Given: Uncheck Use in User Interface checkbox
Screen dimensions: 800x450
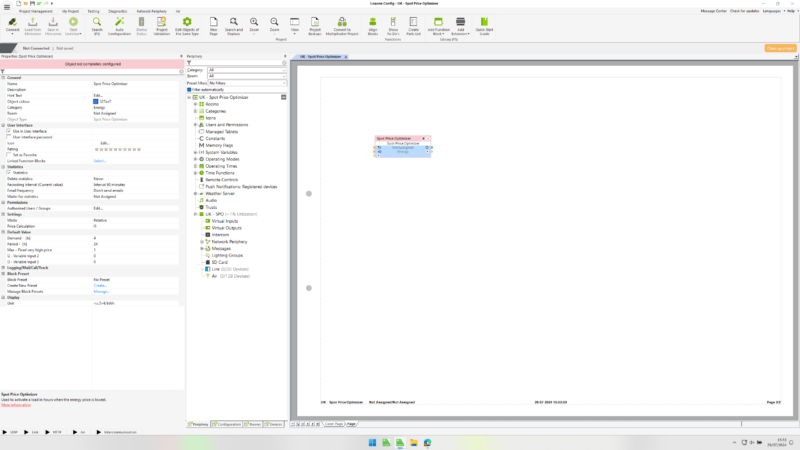Looking at the screenshot, I should tap(8, 131).
